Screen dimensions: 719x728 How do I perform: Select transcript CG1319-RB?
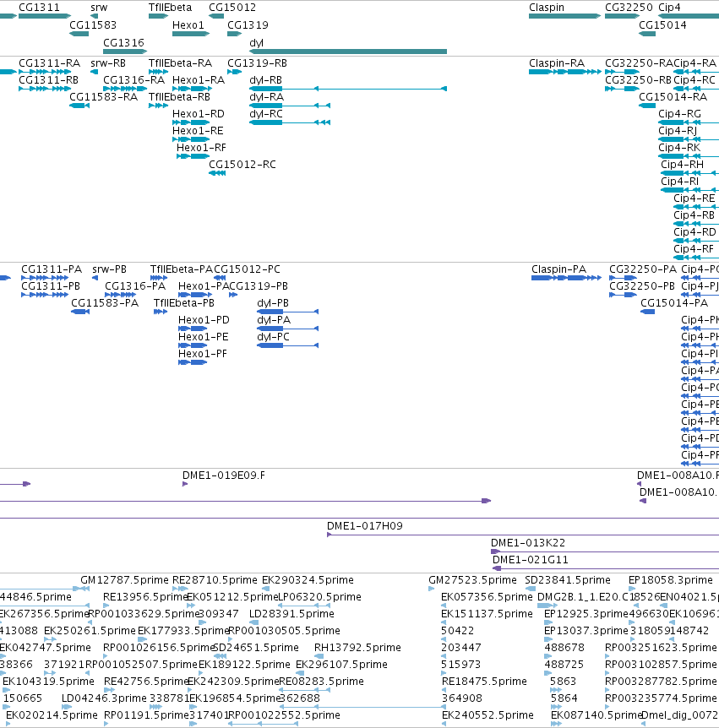tap(235, 72)
